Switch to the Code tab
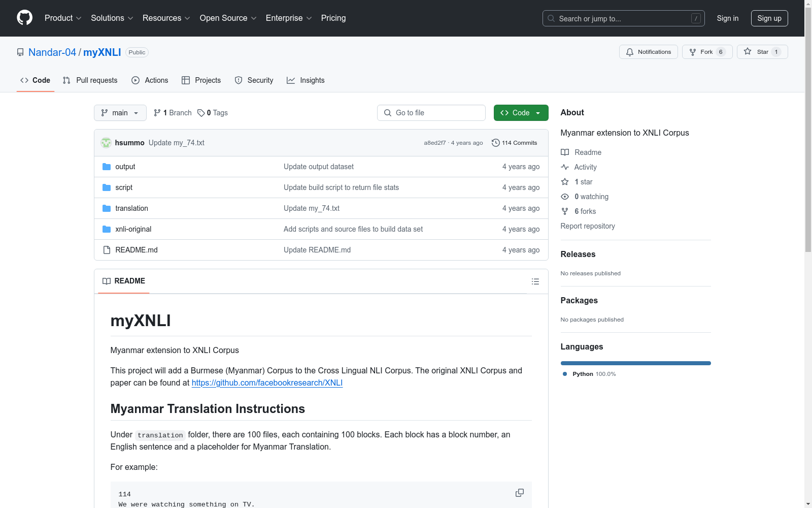Image resolution: width=812 pixels, height=508 pixels. click(36, 80)
